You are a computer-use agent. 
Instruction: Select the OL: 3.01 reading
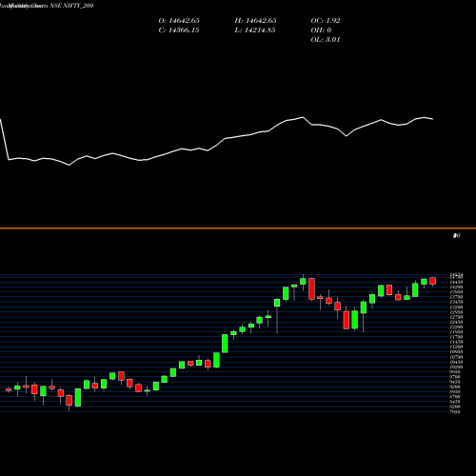(326, 40)
